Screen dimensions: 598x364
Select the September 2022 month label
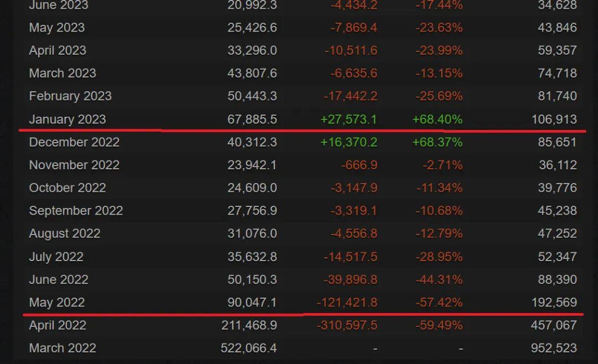76,211
